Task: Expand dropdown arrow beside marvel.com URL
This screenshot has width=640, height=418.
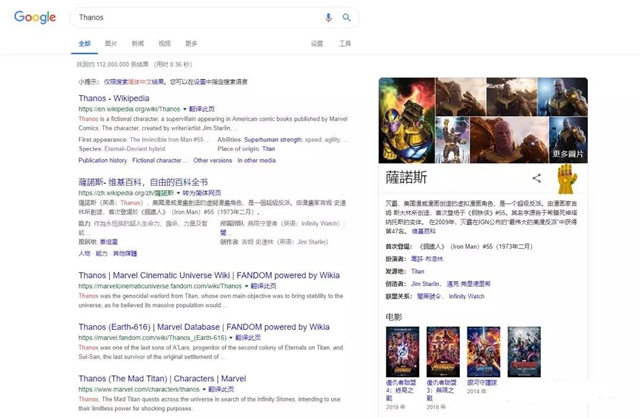Action: coord(204,389)
